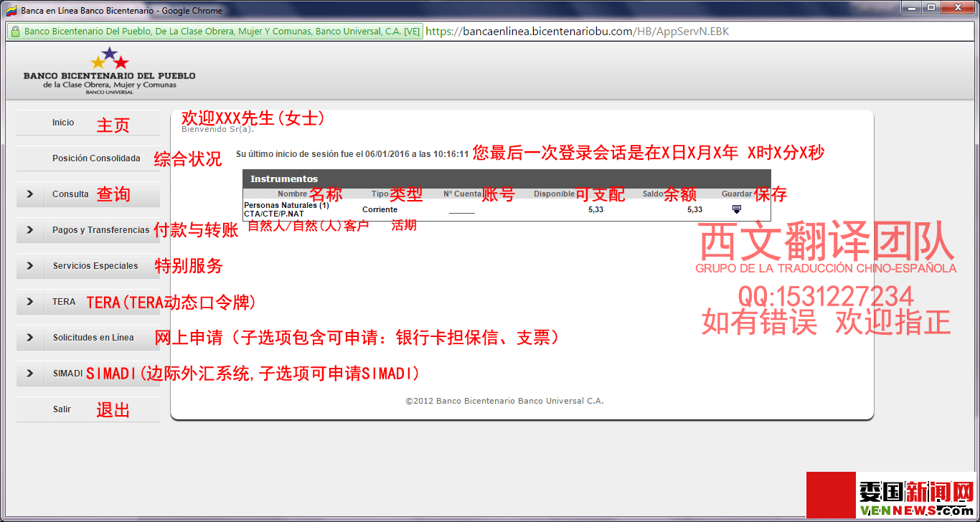
Task: Click the site certificate name badge
Action: [x=215, y=32]
